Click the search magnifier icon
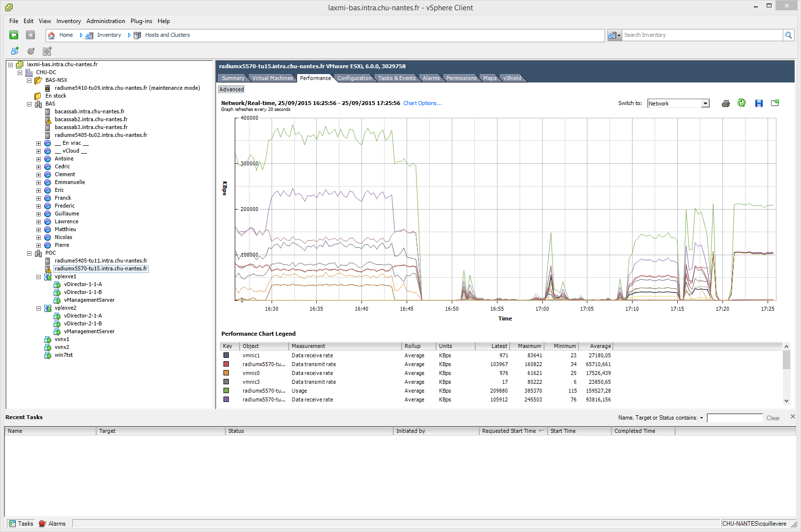The height and width of the screenshot is (532, 801). pos(788,35)
